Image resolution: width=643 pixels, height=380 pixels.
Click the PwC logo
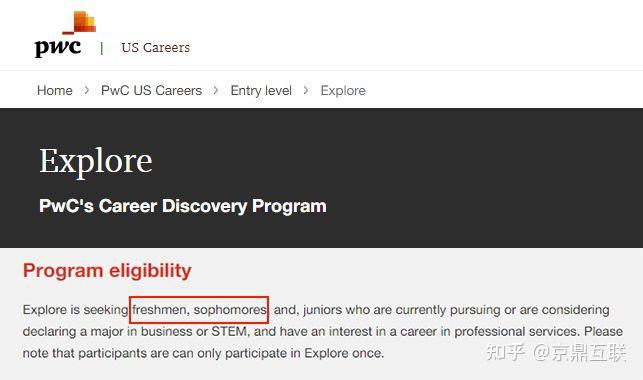(x=65, y=34)
